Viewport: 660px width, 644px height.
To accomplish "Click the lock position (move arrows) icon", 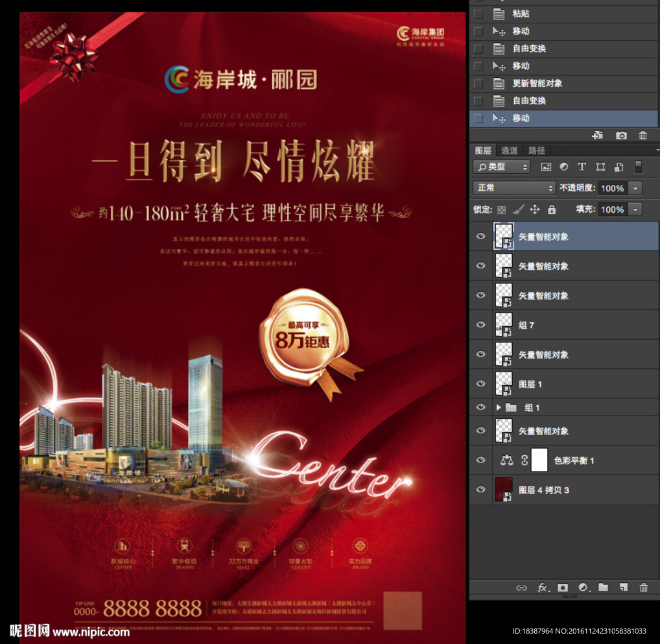I will pos(535,209).
